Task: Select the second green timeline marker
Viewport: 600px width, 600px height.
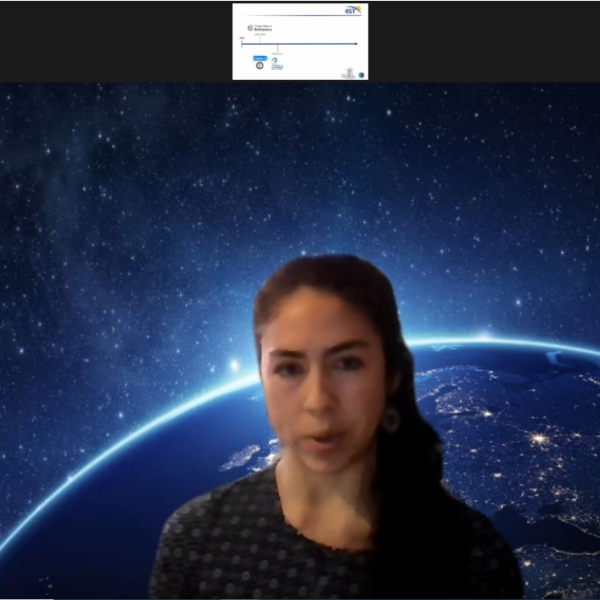Action: [x=277, y=49]
